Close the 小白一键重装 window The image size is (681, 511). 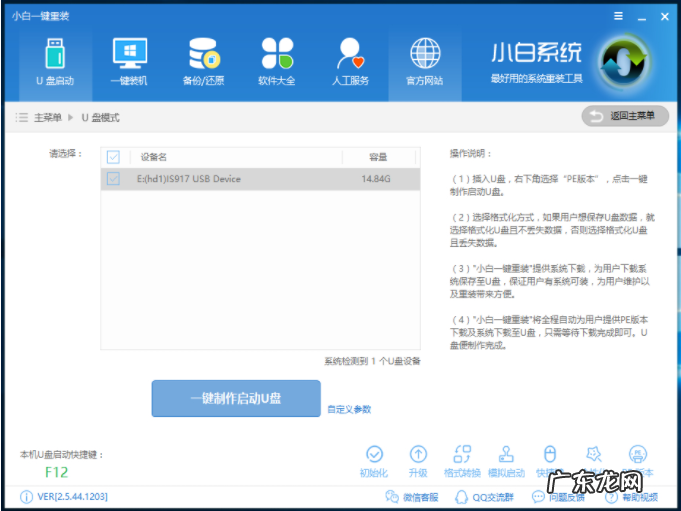pyautogui.click(x=664, y=16)
